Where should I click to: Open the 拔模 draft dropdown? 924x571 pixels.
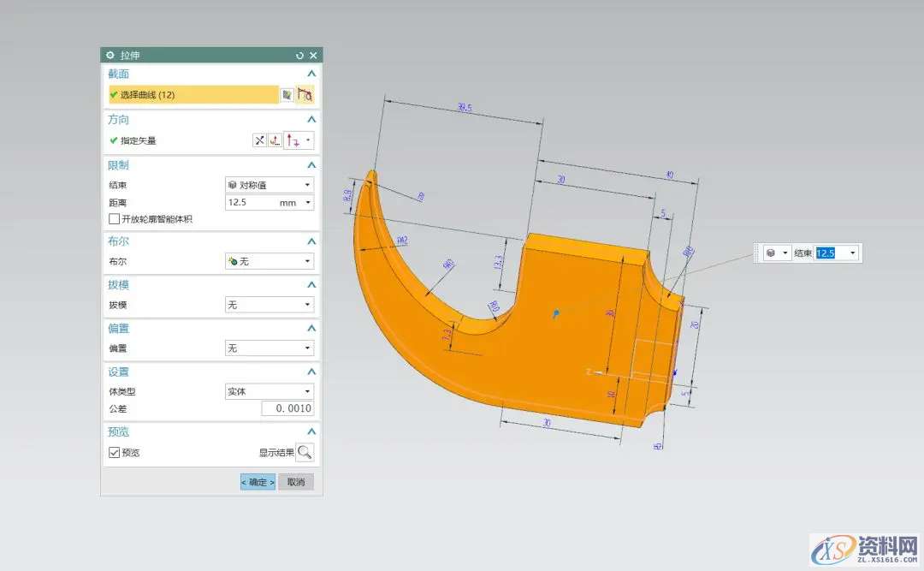269,305
